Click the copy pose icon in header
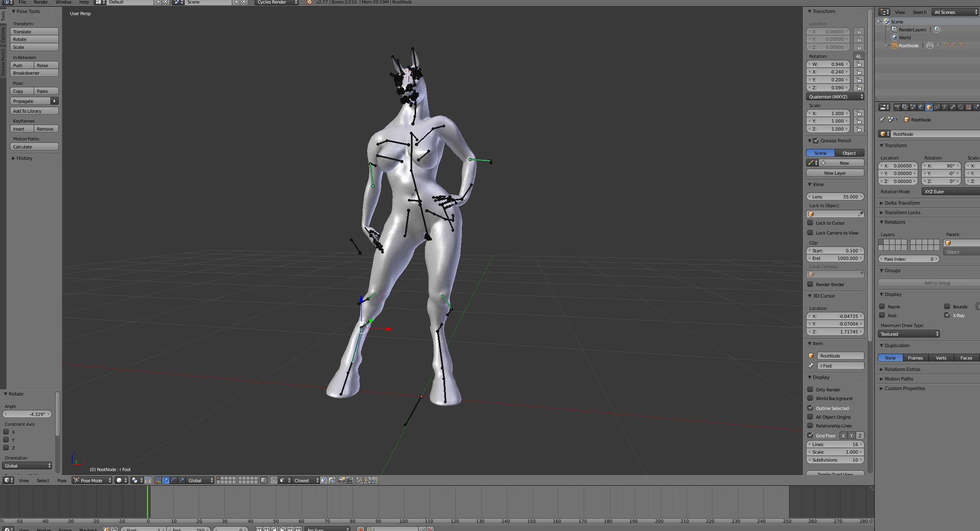The image size is (980, 531). 359,480
